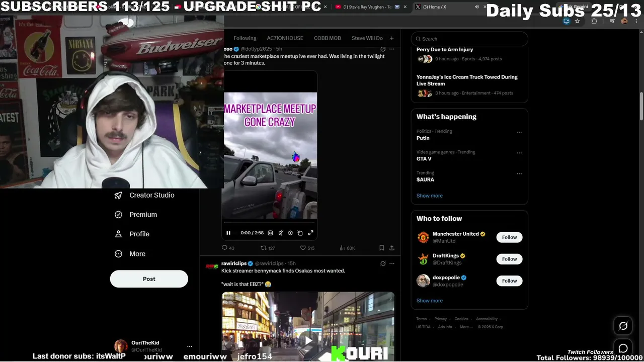644x362 pixels.
Task: Share the marketplace meetup post
Action: tap(392, 248)
